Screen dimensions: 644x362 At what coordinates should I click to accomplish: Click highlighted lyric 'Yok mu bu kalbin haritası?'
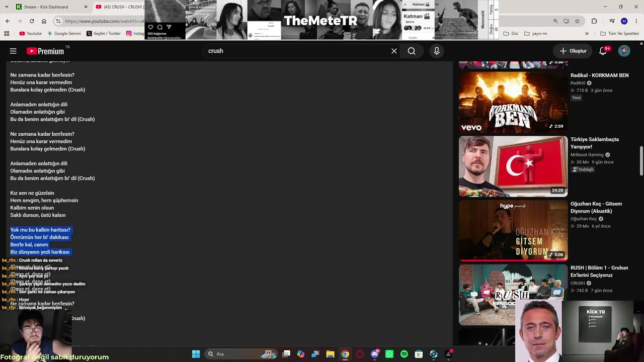click(40, 230)
